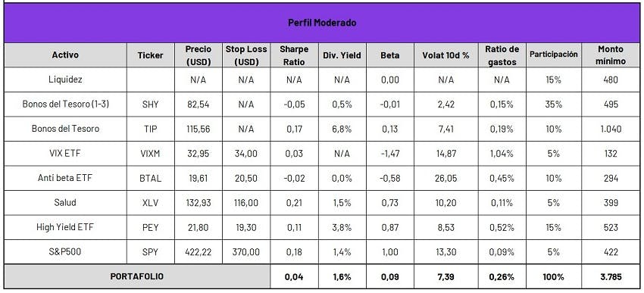
Task: Click the BTAL ticker cell
Action: tap(150, 178)
